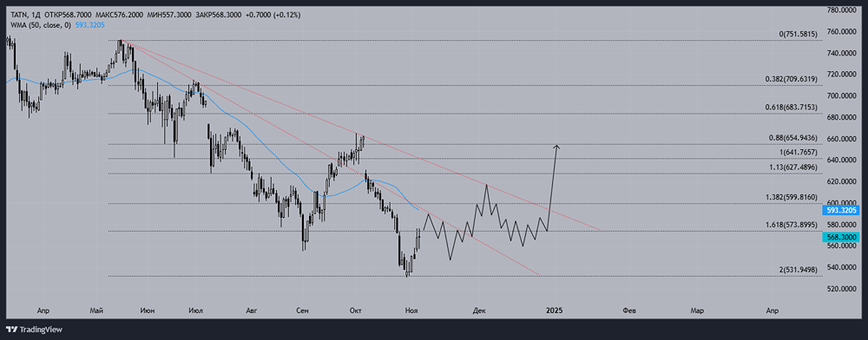Click the 760.0000 price axis tick
This screenshot has width=868, height=340.
click(x=842, y=31)
